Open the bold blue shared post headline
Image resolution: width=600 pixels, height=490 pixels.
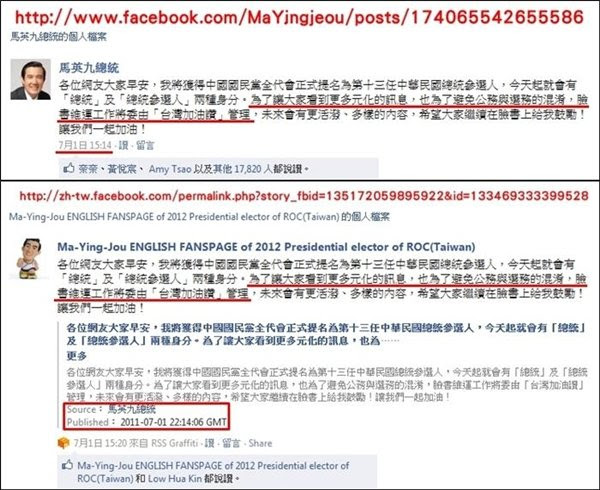coord(326,334)
